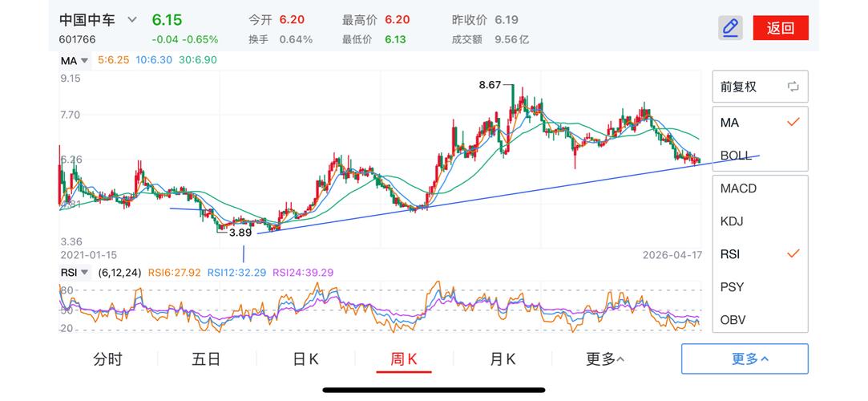The width and height of the screenshot is (868, 401).
Task: Expand the stock name dropdown arrow
Action: [x=131, y=20]
